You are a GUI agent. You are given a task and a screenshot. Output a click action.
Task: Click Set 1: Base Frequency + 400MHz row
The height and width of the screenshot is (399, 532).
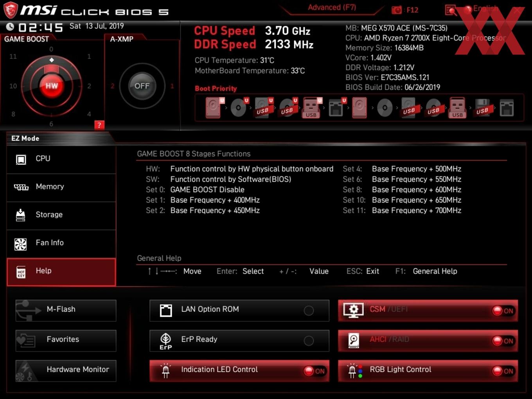tap(203, 200)
